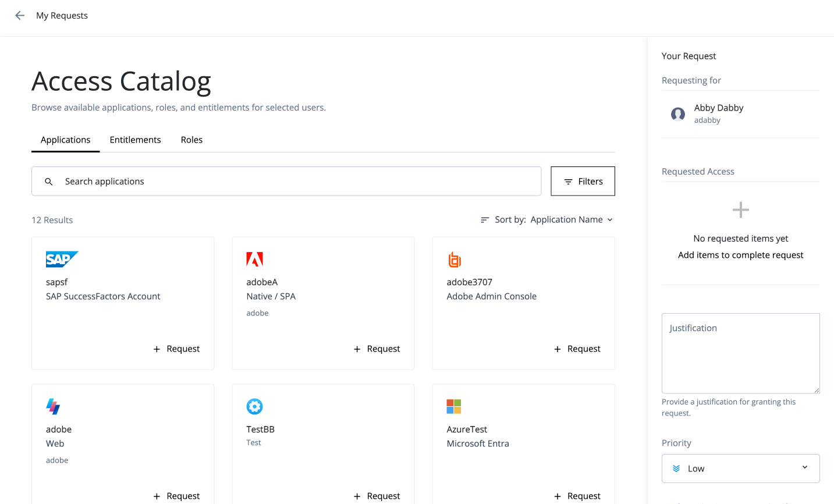The height and width of the screenshot is (504, 834).
Task: Click the sort lines icon beside Sort by
Action: 484,219
